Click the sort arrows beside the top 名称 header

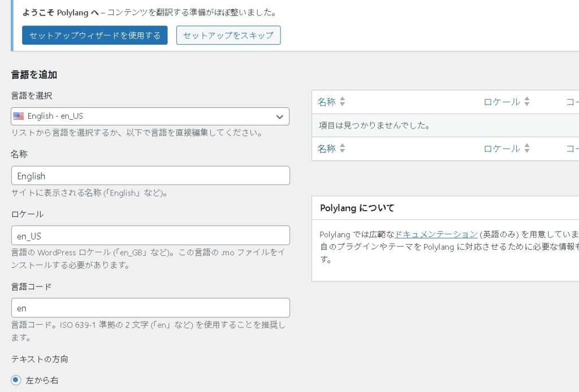click(342, 102)
